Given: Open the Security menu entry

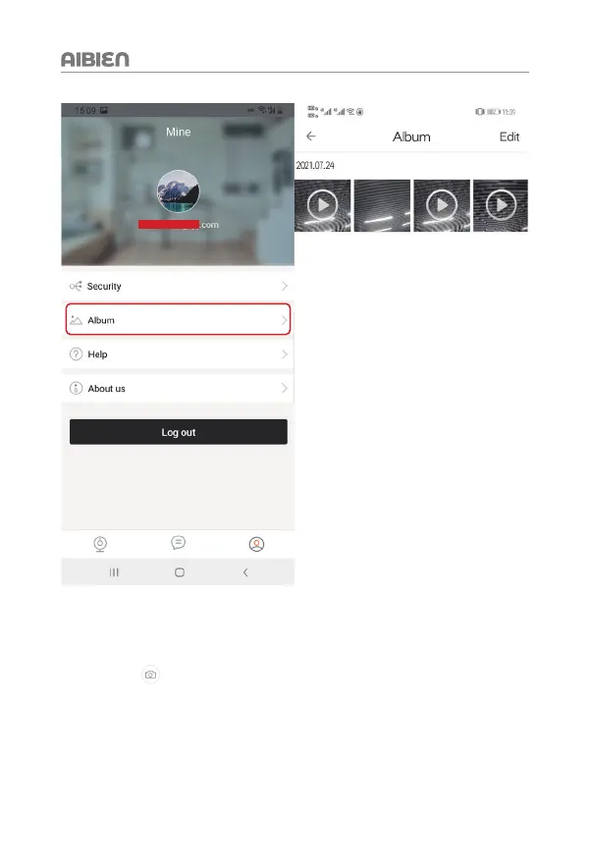Looking at the screenshot, I should (178, 286).
